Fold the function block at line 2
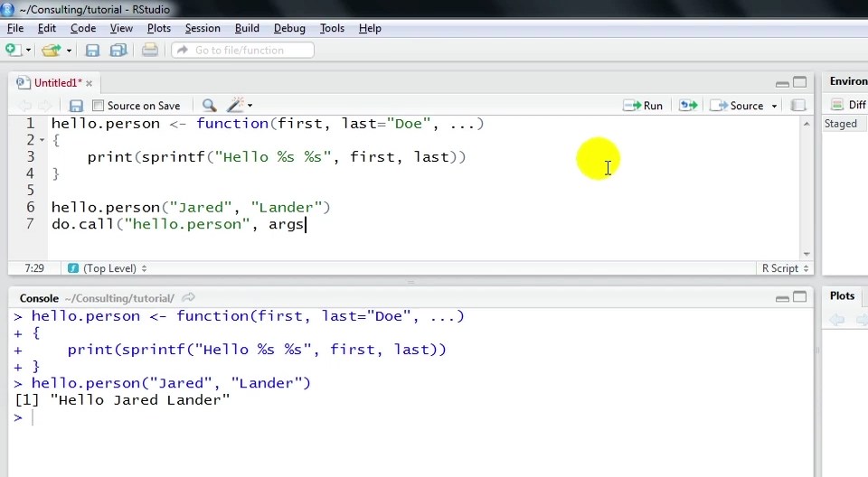This screenshot has height=477, width=868. (42, 140)
